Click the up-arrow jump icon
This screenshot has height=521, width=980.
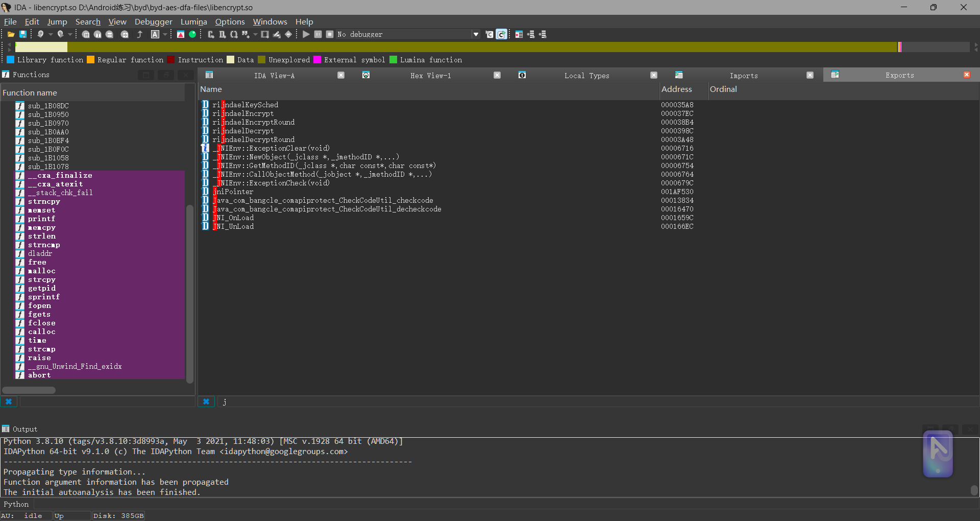pos(139,34)
